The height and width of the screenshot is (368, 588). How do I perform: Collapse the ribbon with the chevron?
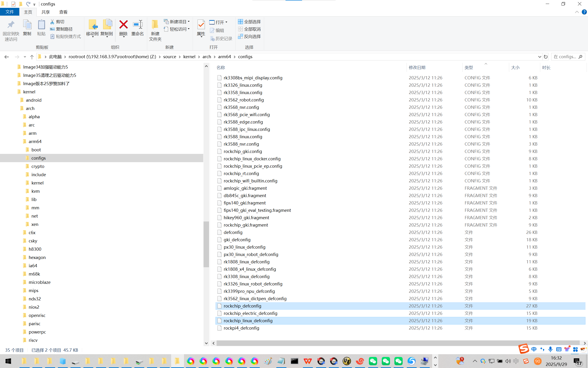coord(577,12)
